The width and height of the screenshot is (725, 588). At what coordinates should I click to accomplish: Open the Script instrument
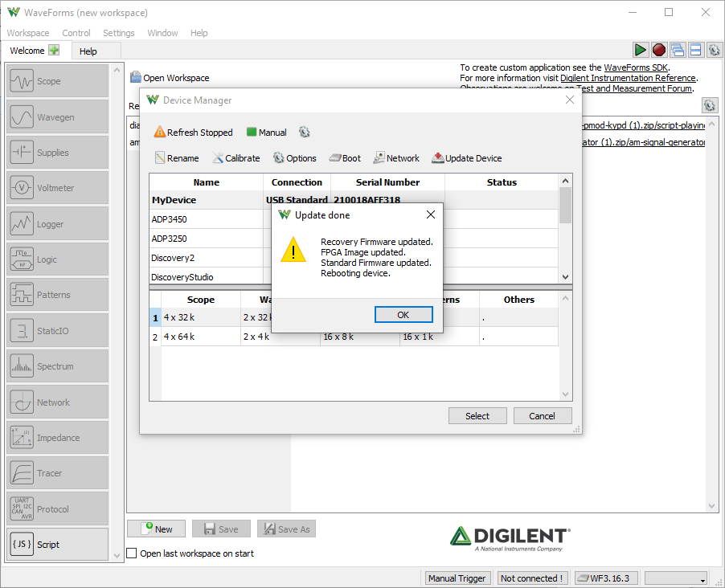point(57,545)
